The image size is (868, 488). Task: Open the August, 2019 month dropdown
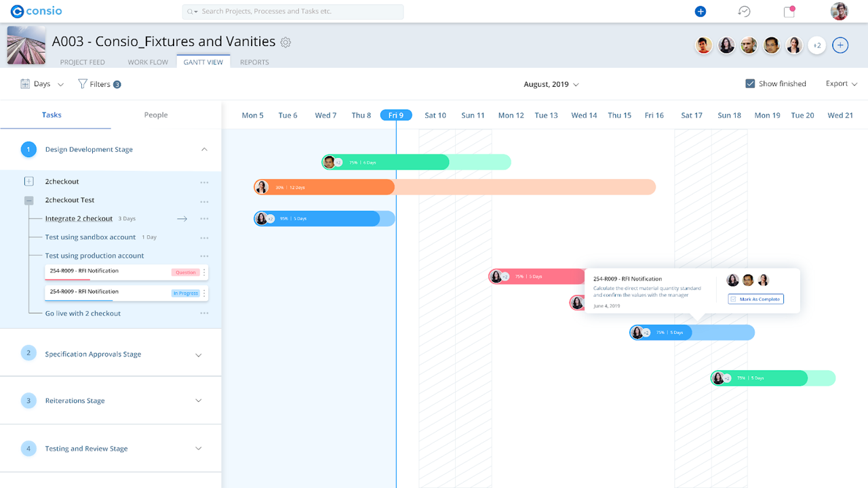click(x=551, y=85)
